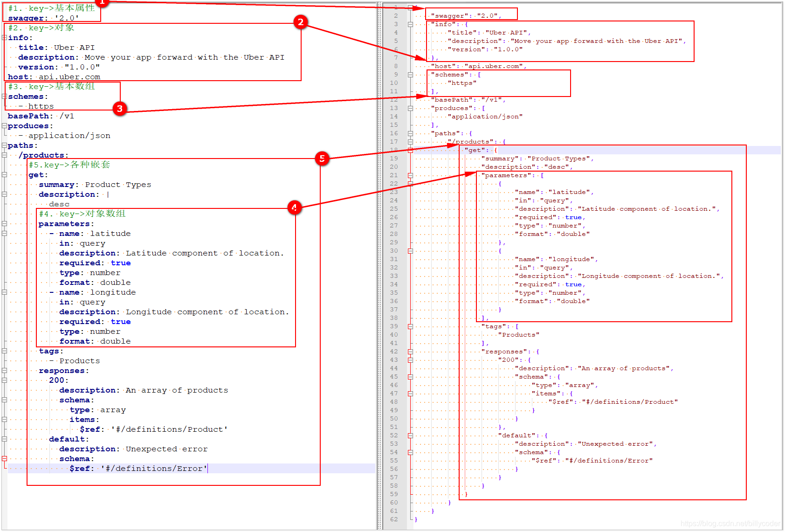Click JSON "summary": "Product Types" line
The width and height of the screenshot is (785, 532).
(537, 159)
